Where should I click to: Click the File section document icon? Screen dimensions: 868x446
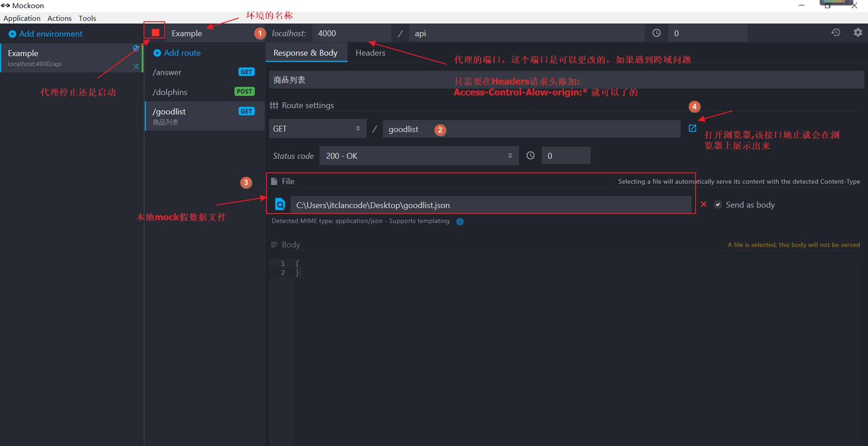coord(274,181)
